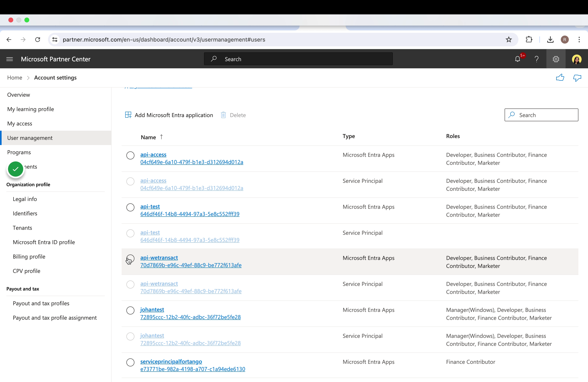The height and width of the screenshot is (382, 588).
Task: Select the api-access Microsoft Entra Apps radio button
Action: (x=130, y=155)
